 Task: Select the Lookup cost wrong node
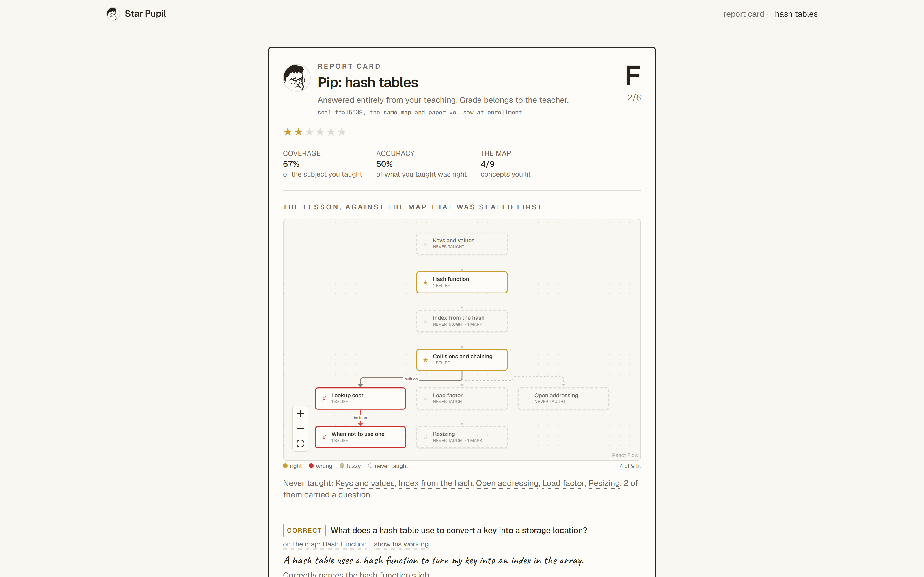[360, 398]
